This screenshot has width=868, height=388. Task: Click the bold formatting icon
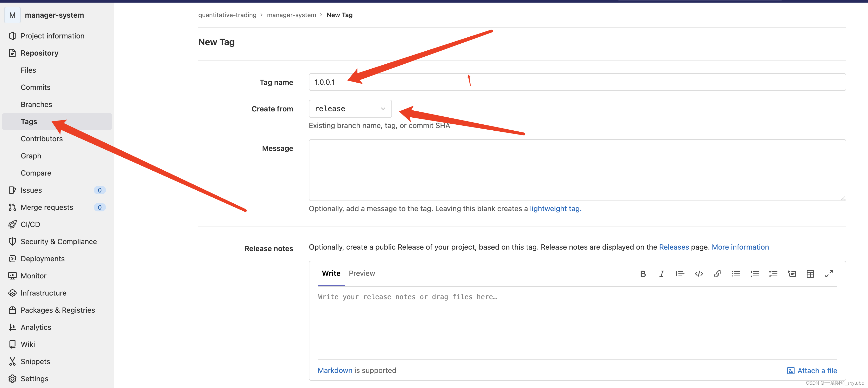point(643,274)
